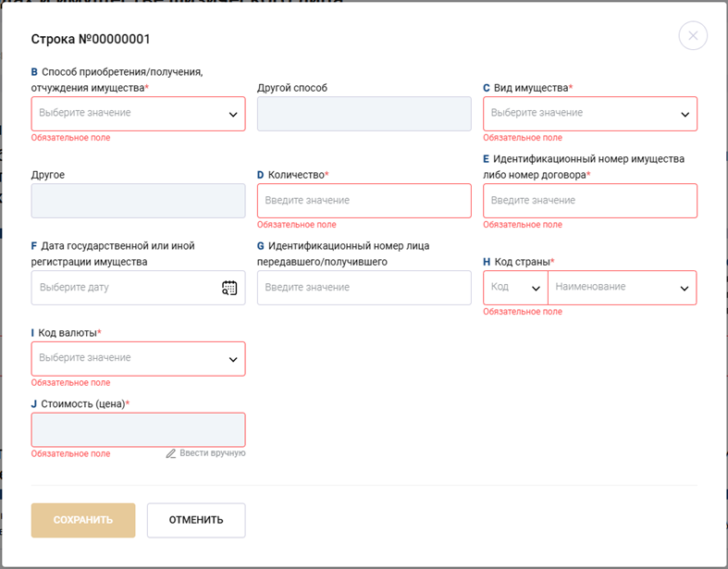Click the Идентификационный номер лица field
The image size is (728, 569).
364,288
